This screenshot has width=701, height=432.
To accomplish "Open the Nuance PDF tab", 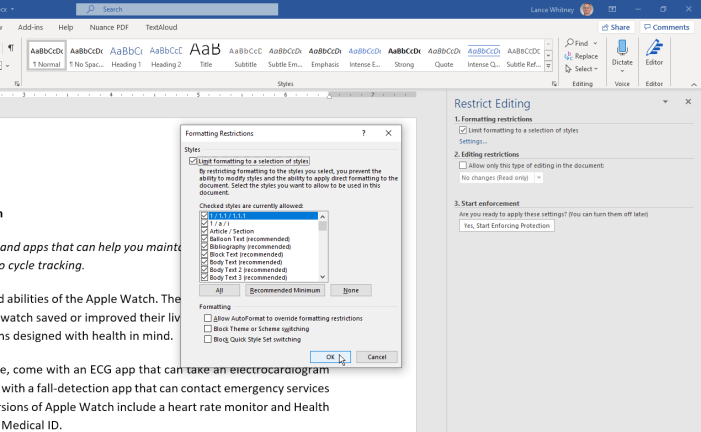I will pos(109,27).
